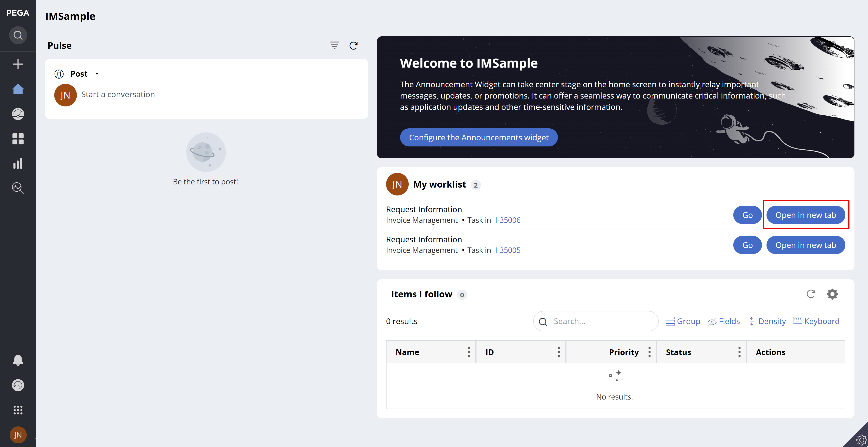Expand the Post type dropdown
The width and height of the screenshot is (868, 447).
click(x=97, y=74)
